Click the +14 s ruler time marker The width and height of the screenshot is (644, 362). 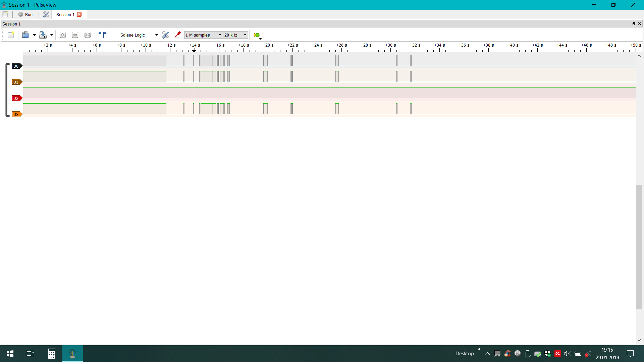(195, 45)
